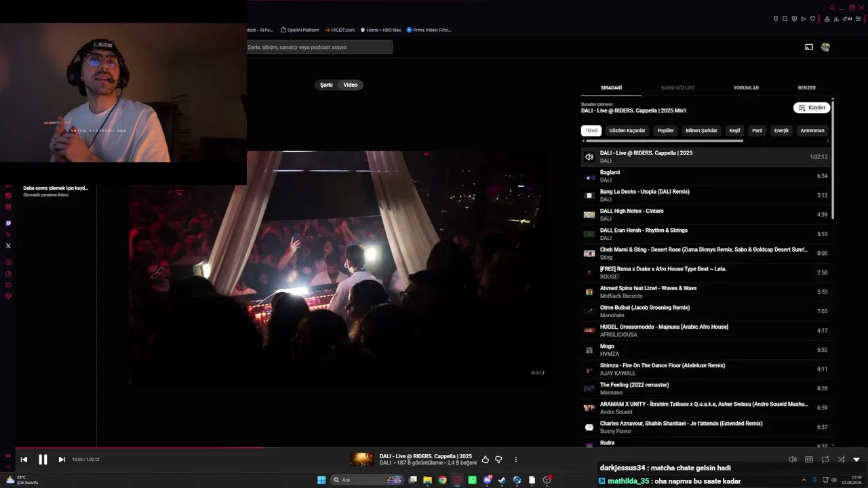Select the Bilinen Şarkılar filter chip

click(701, 131)
